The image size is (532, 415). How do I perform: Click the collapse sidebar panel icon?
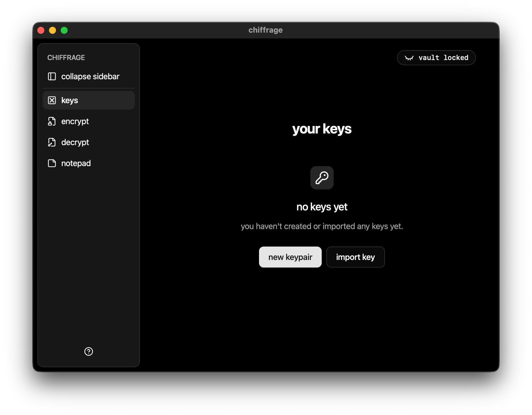(x=52, y=76)
